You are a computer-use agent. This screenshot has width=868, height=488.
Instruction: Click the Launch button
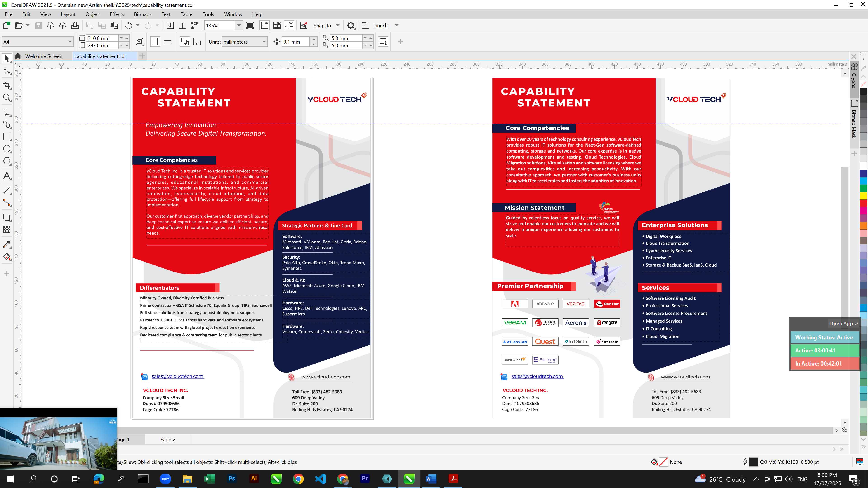tap(380, 25)
